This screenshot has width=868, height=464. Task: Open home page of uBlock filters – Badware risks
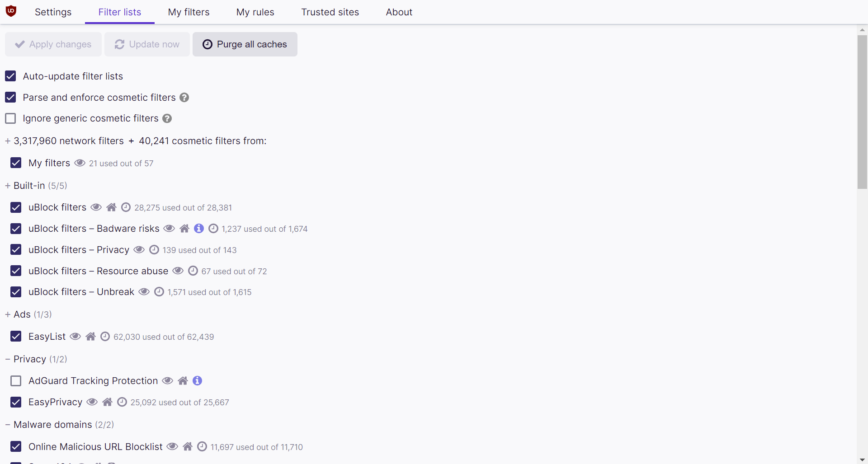185,229
